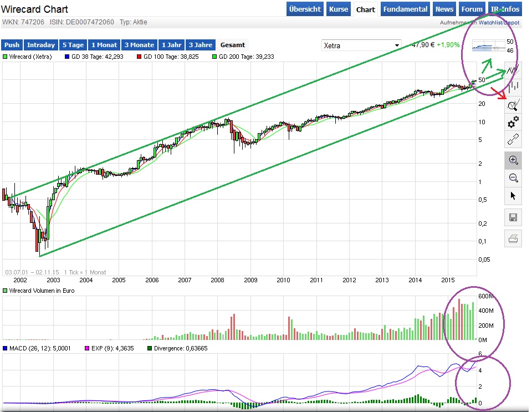Click the GD 200 Tage green swatch
532x412 pixels.
pyautogui.click(x=214, y=57)
